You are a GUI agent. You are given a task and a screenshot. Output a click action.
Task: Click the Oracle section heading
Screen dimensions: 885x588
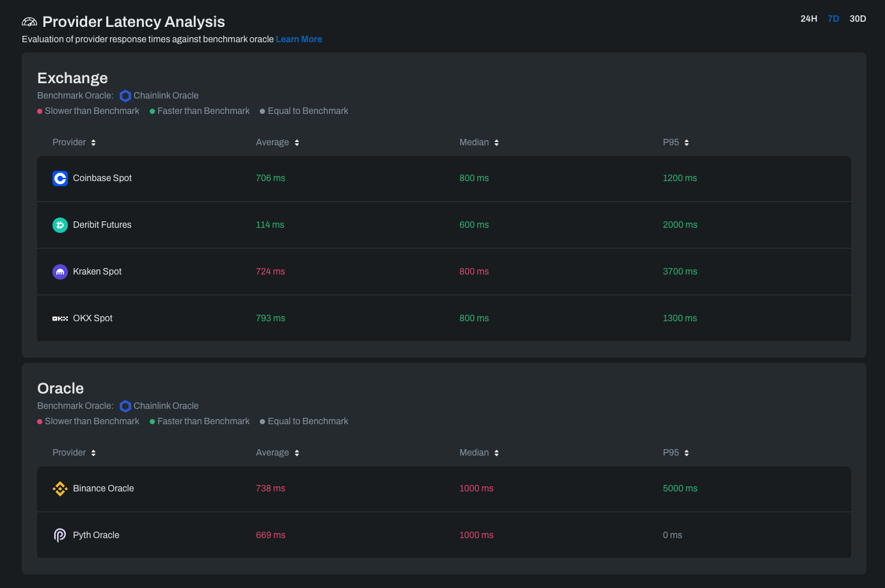click(x=60, y=388)
